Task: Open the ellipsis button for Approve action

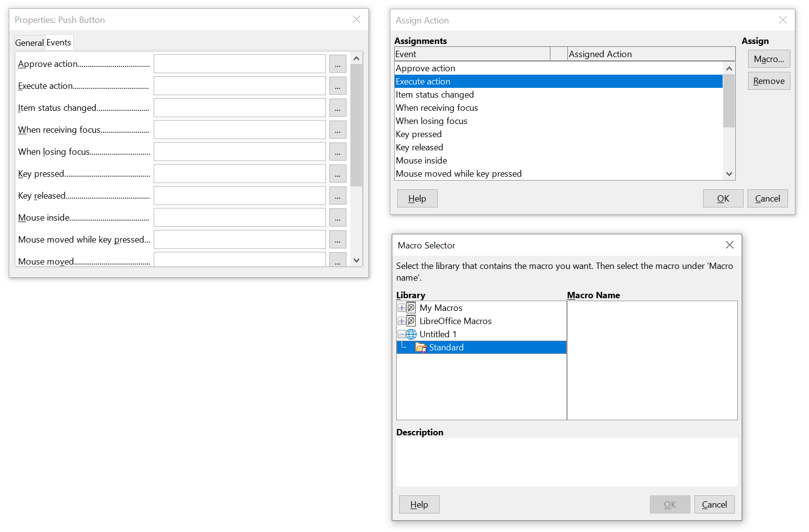Action: pyautogui.click(x=338, y=64)
